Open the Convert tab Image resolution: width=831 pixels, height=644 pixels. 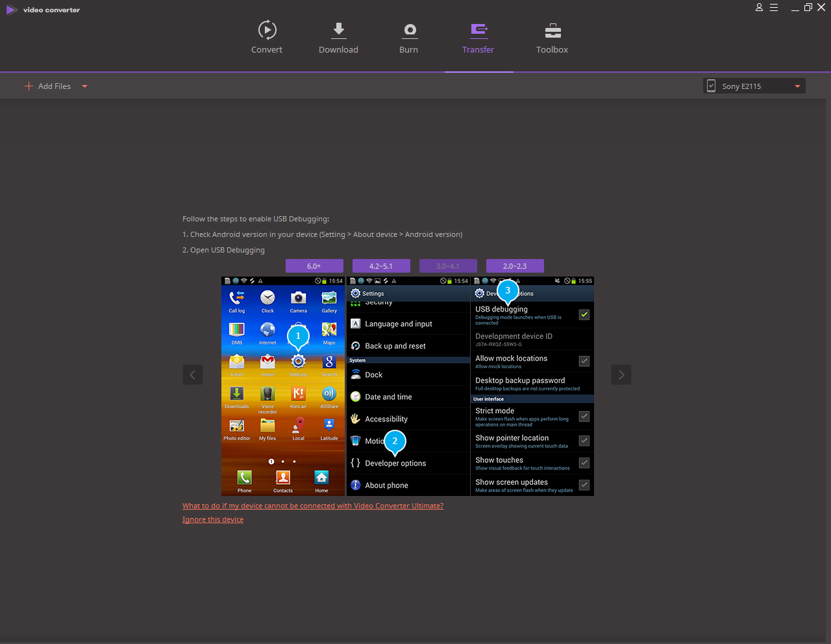coord(267,37)
